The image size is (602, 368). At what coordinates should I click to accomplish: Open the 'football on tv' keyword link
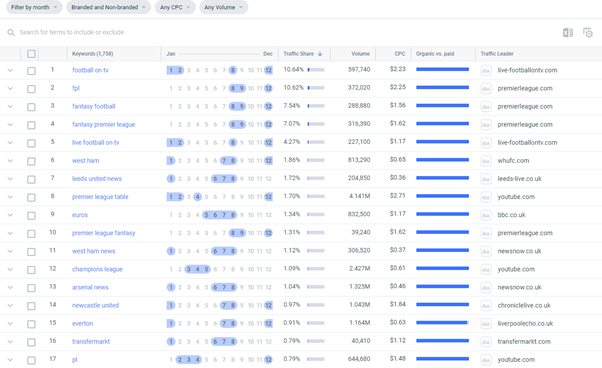(90, 70)
